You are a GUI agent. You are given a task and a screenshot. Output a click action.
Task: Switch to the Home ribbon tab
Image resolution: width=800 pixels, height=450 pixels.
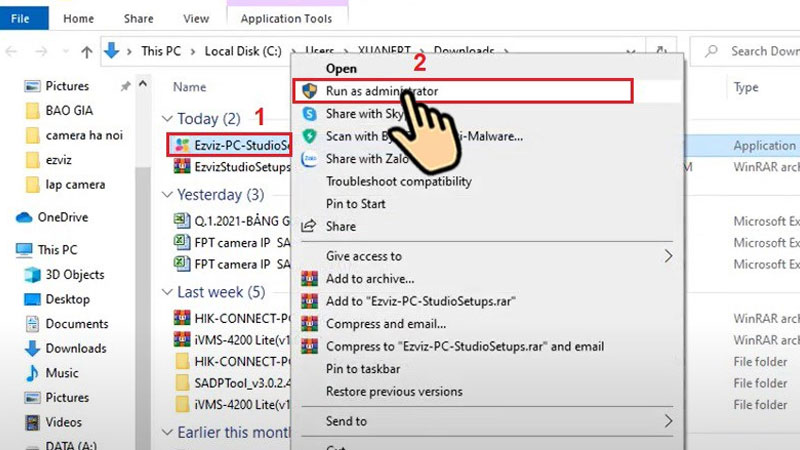pyautogui.click(x=78, y=19)
